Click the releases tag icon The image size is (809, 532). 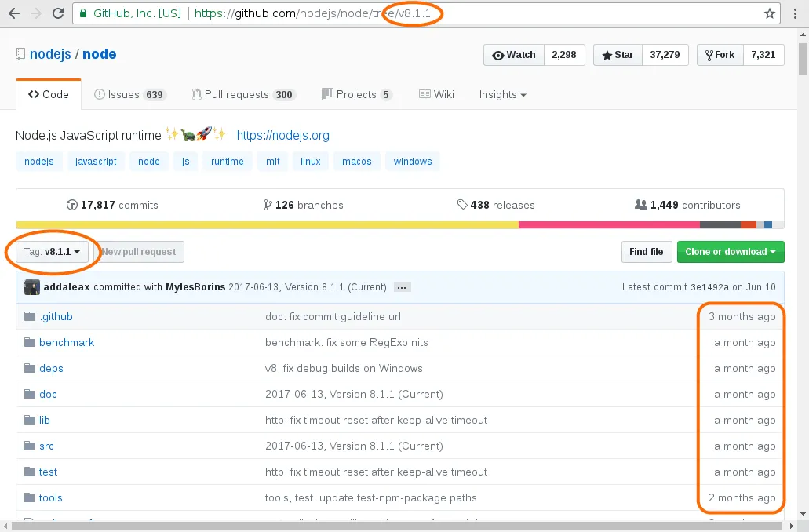(463, 205)
